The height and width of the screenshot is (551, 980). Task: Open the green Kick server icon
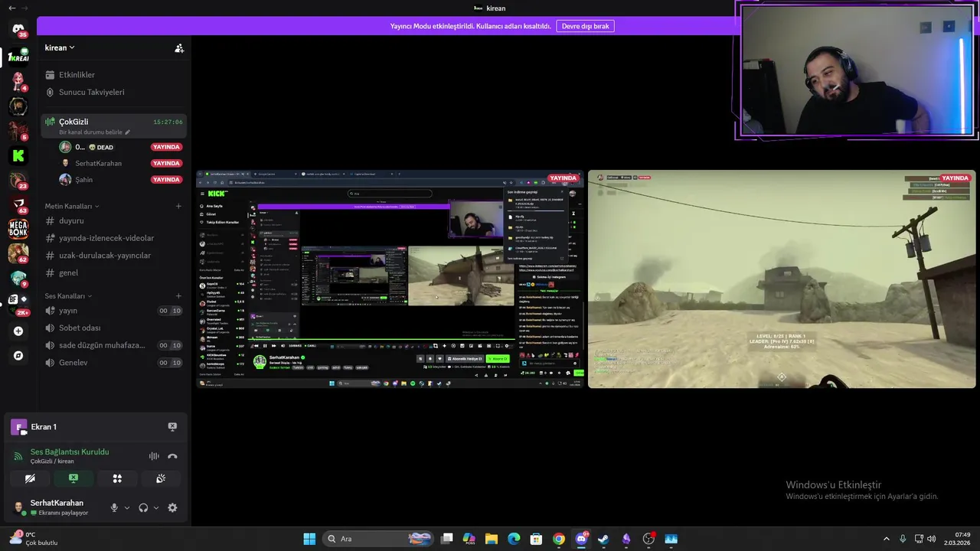coord(18,156)
